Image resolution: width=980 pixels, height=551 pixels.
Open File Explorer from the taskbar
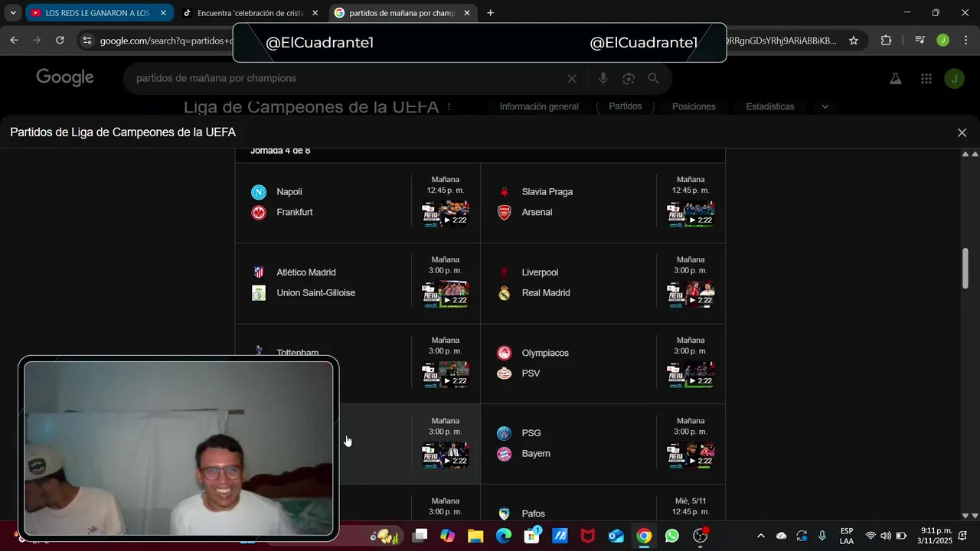pyautogui.click(x=475, y=536)
